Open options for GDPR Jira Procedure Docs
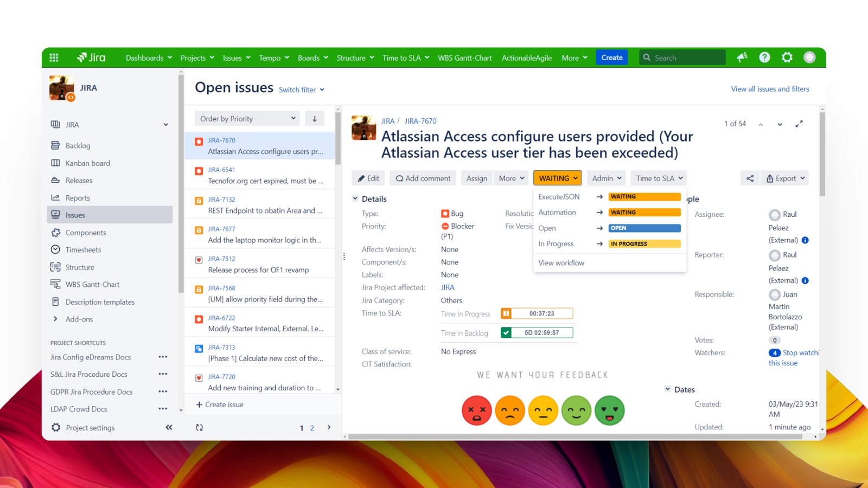This screenshot has width=868, height=488. click(163, 391)
